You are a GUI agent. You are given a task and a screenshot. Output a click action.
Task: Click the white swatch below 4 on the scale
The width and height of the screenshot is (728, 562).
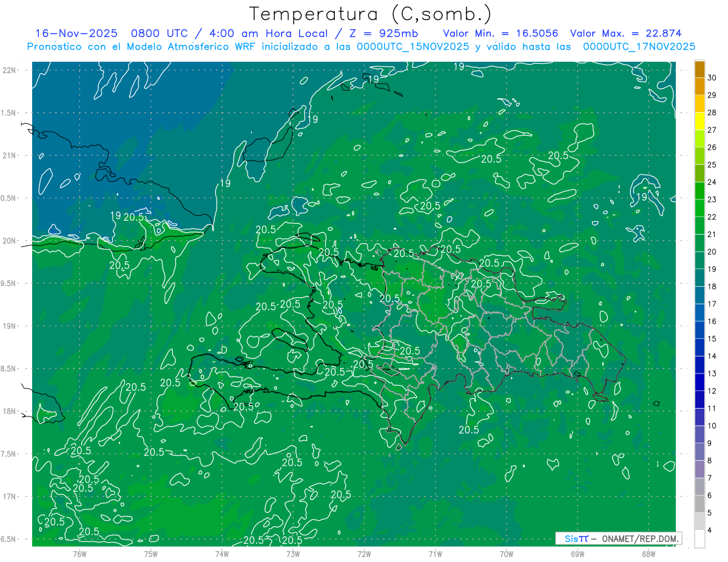click(x=699, y=539)
